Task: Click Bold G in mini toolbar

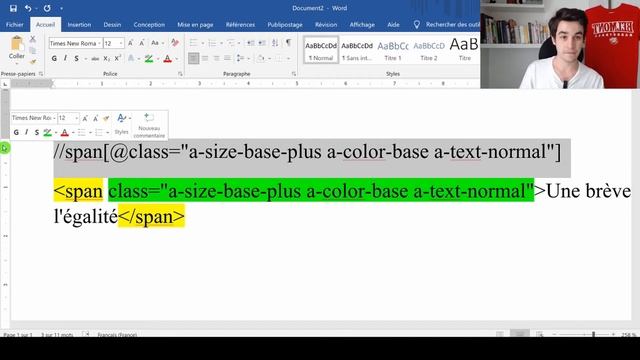Action: click(16, 132)
